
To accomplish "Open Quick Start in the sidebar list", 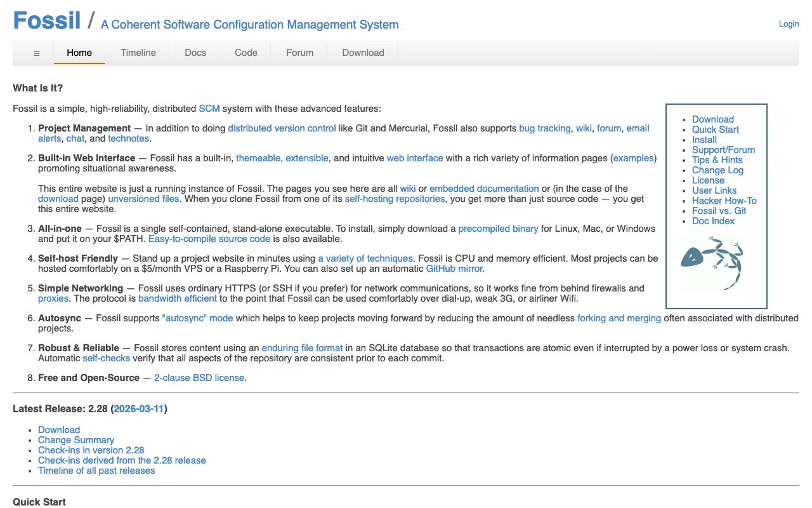I will (716, 130).
